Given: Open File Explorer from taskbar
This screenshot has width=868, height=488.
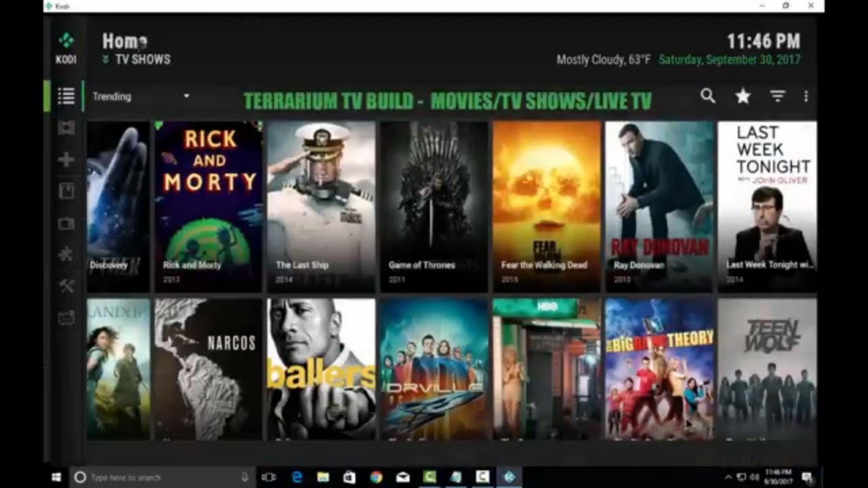Looking at the screenshot, I should point(323,477).
